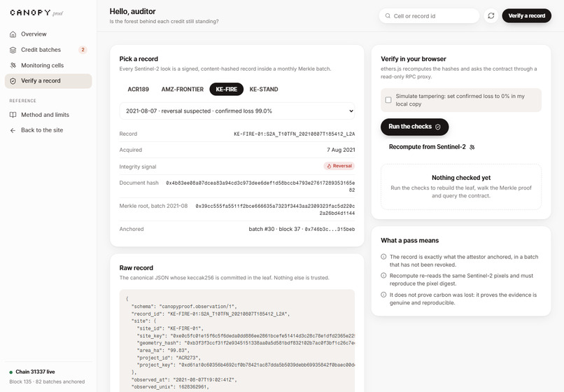The image size is (564, 392).
Task: Click the Verify a record header button
Action: pyautogui.click(x=527, y=16)
